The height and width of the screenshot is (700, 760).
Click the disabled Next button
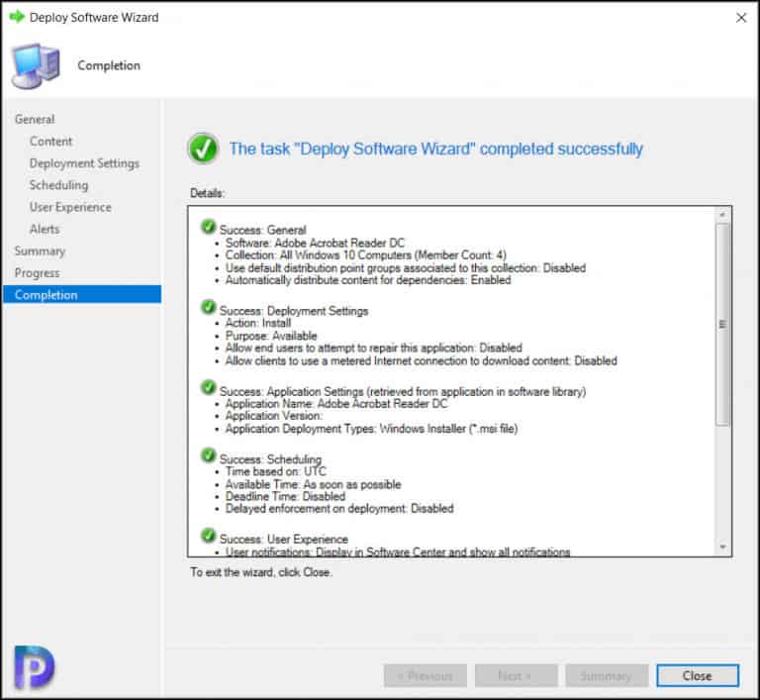[x=516, y=676]
